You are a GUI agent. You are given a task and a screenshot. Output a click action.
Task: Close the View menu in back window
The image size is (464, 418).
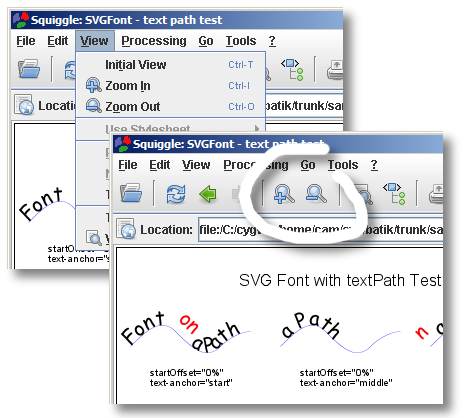(x=95, y=41)
